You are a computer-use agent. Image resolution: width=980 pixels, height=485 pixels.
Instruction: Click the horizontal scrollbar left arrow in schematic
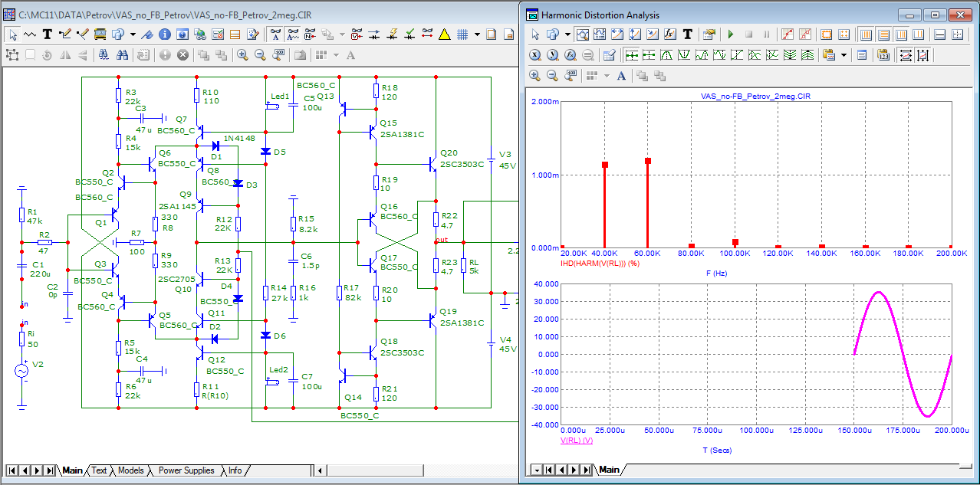[320, 470]
